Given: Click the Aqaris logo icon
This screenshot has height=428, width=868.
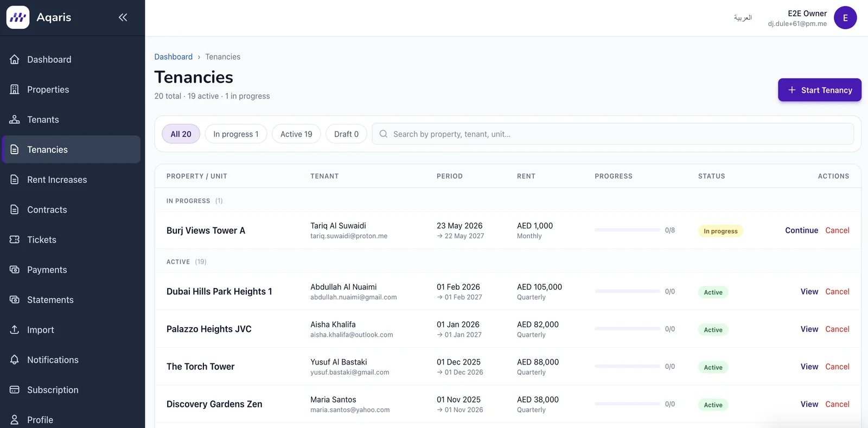Looking at the screenshot, I should tap(18, 17).
